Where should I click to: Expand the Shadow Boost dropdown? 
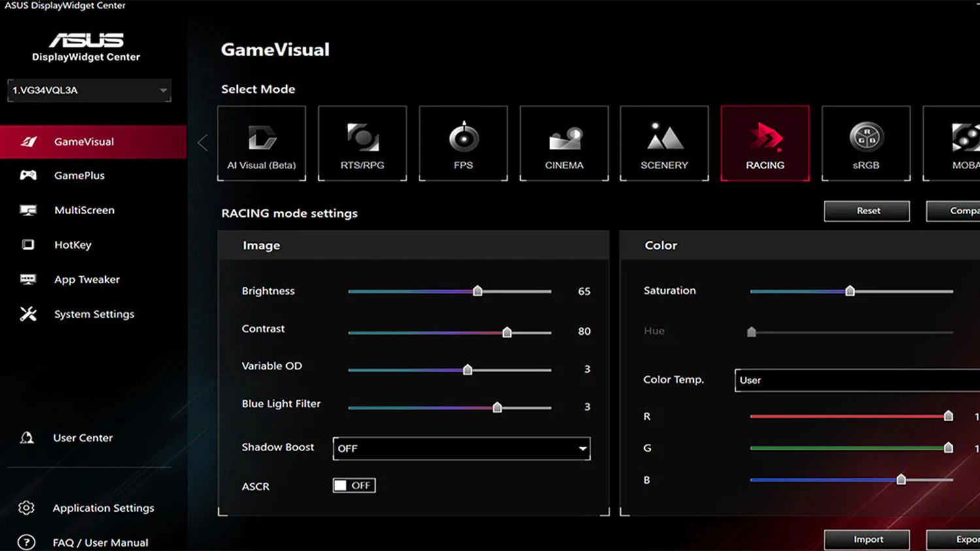(x=461, y=449)
